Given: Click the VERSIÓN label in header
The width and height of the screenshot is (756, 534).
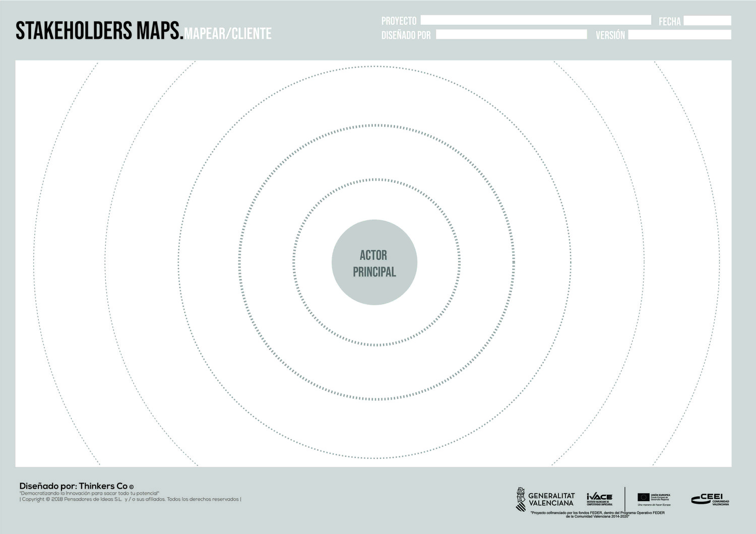Looking at the screenshot, I should pos(610,35).
